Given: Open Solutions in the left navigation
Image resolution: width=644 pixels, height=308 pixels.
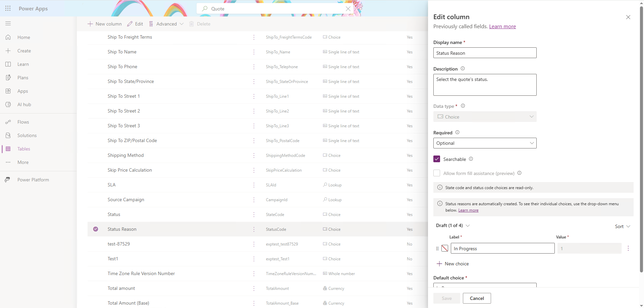Looking at the screenshot, I should [27, 135].
